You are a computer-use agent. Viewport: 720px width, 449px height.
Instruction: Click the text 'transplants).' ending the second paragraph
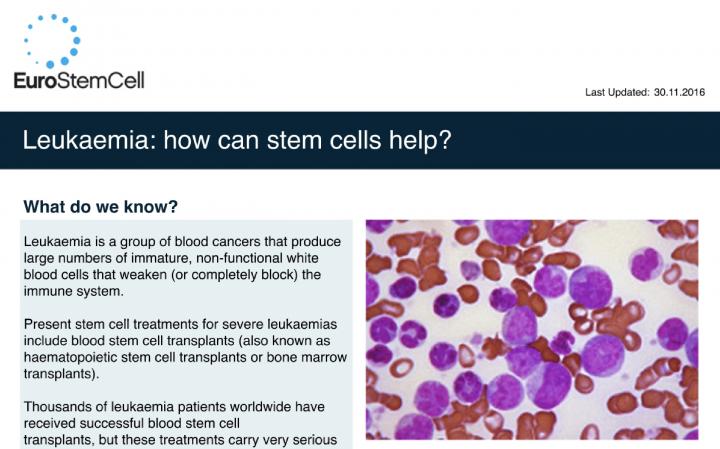coord(61,374)
